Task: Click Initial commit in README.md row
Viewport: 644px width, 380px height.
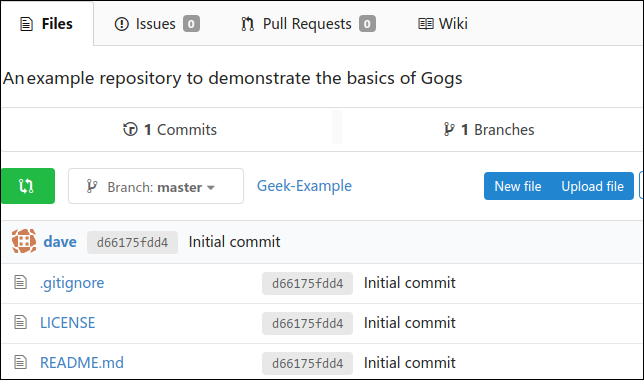Action: pyautogui.click(x=410, y=363)
